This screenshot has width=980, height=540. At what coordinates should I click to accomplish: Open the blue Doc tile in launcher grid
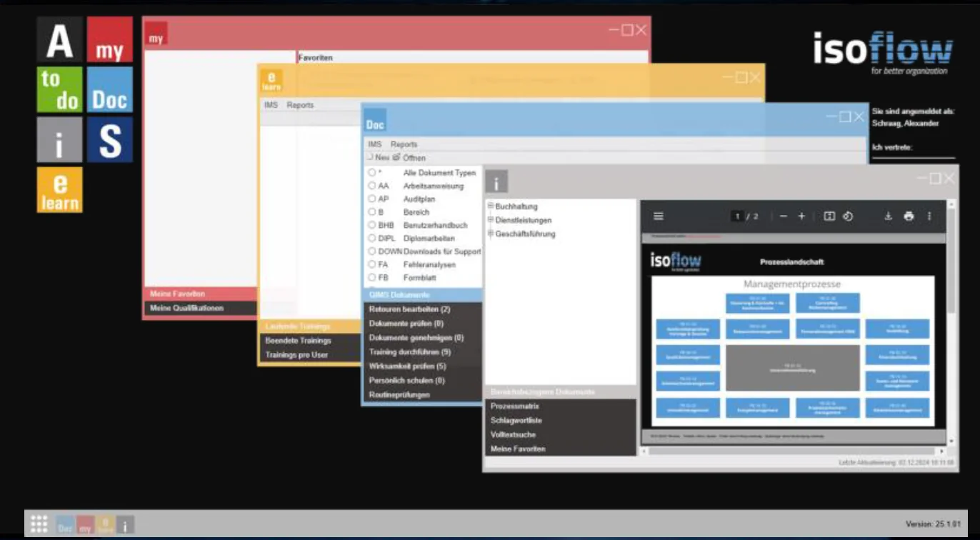[109, 90]
